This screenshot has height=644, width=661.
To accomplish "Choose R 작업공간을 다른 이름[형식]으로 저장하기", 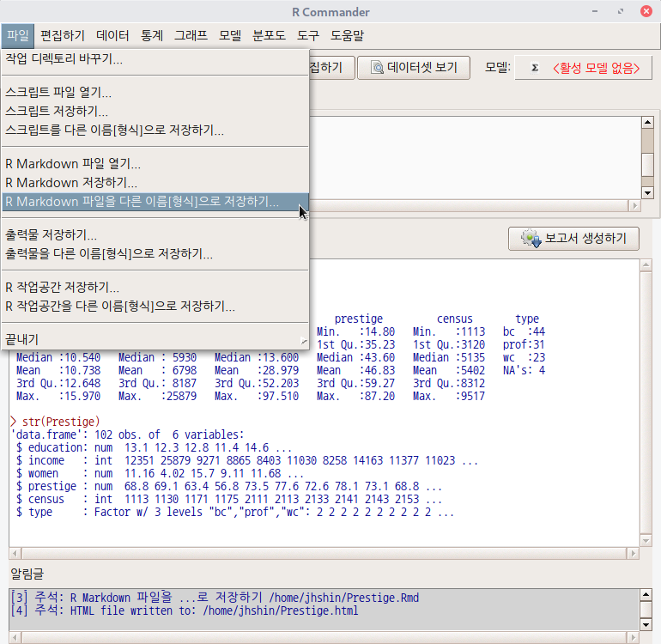I will pos(155,306).
